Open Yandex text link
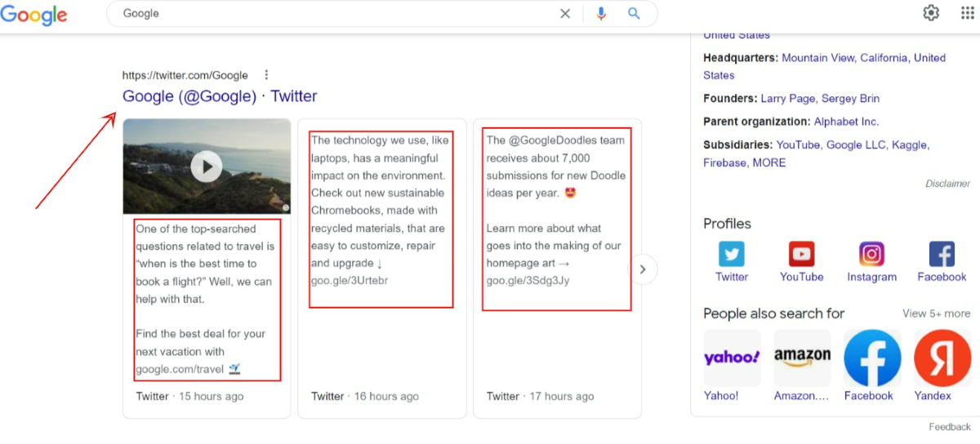 [x=933, y=396]
